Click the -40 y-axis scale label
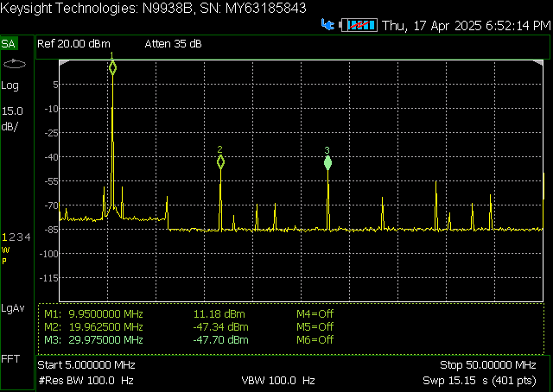Viewport: 553px width, 392px height. tap(52, 157)
